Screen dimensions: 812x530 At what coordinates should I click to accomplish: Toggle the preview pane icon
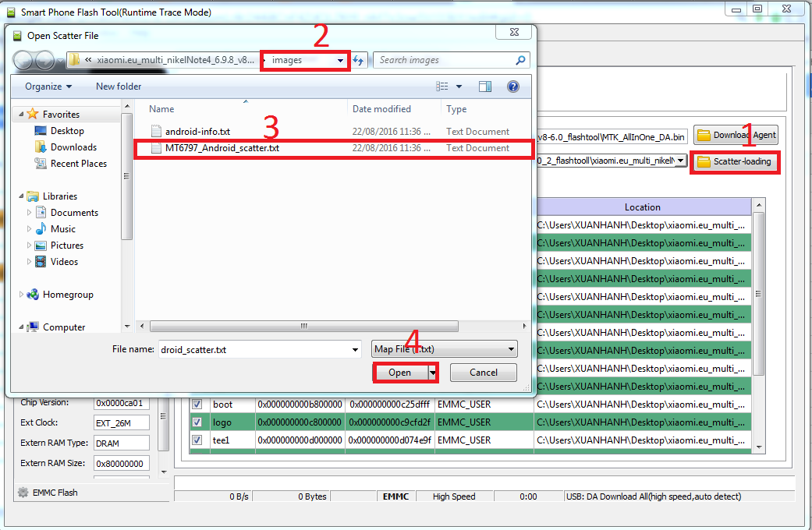pos(485,87)
